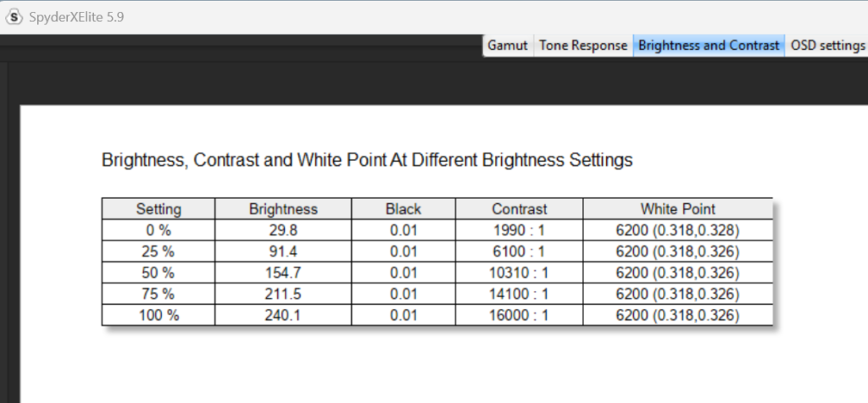Click the 50 % setting cell

(159, 273)
